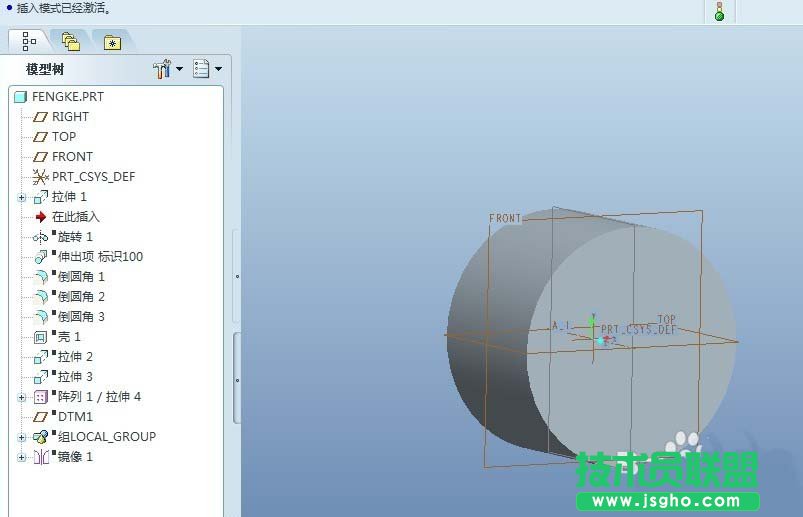Viewport: 803px width, 517px height.
Task: Expand the 镜像 1 mirror feature
Action: pyautogui.click(x=22, y=457)
